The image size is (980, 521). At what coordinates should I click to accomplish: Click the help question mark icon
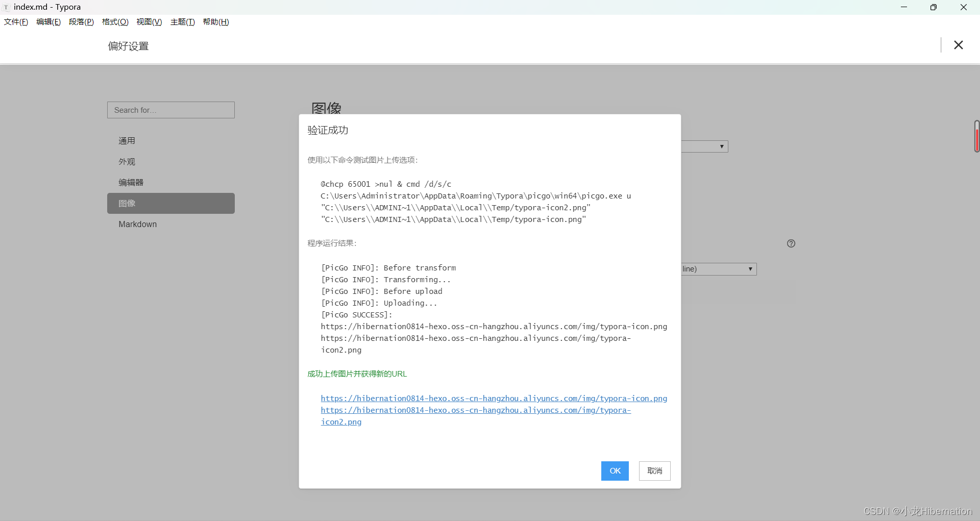coord(791,243)
